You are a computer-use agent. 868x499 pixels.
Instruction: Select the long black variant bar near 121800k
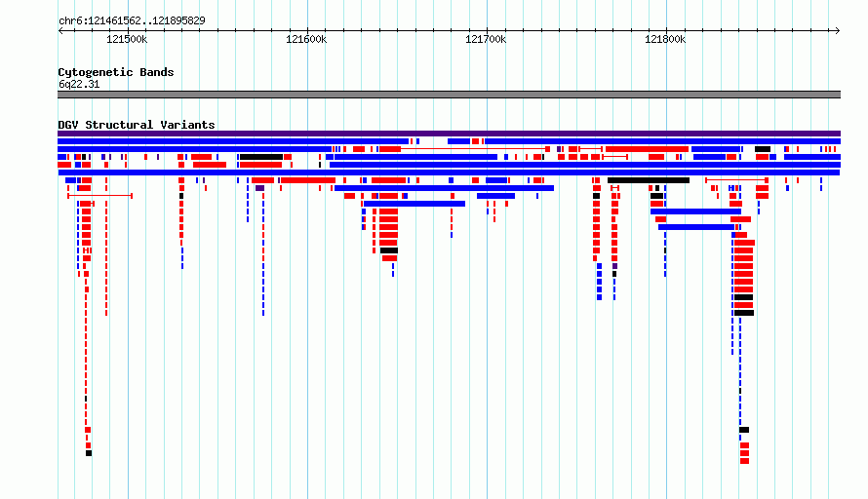pos(649,180)
